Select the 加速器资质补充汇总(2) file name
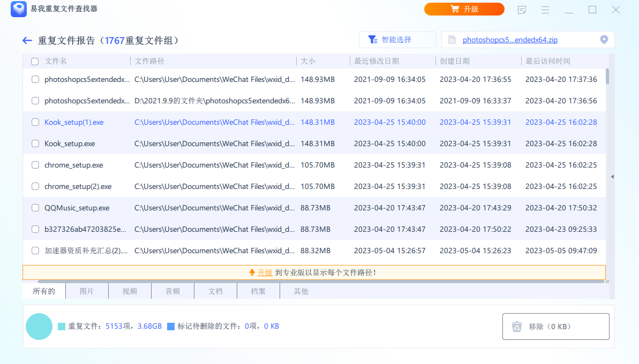The width and height of the screenshot is (639, 364). (x=86, y=251)
